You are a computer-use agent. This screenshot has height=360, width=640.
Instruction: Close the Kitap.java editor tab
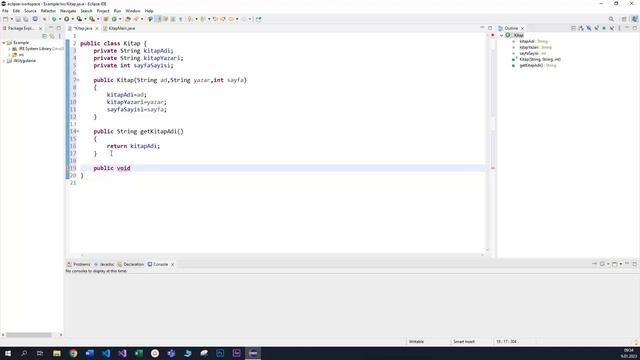point(97,29)
